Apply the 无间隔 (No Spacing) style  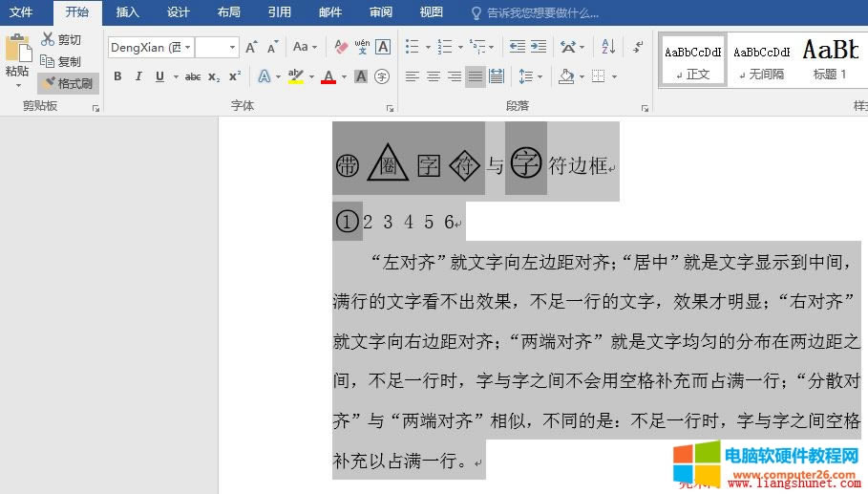(761, 60)
